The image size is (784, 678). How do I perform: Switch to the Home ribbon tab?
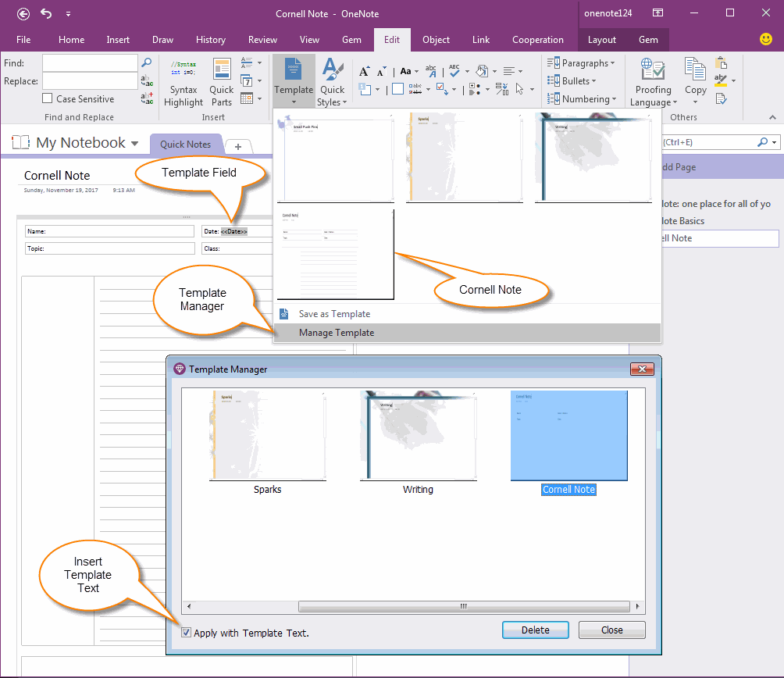coord(72,40)
